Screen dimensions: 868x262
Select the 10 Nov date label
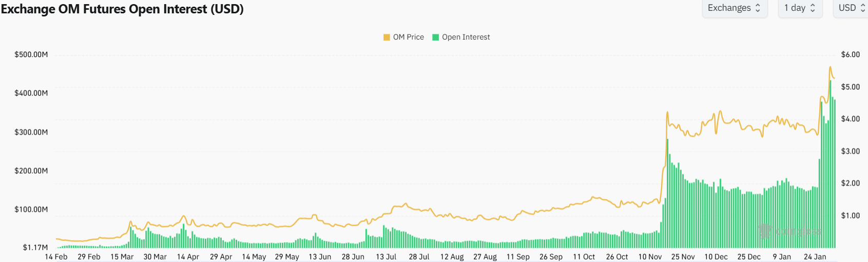[x=650, y=257]
